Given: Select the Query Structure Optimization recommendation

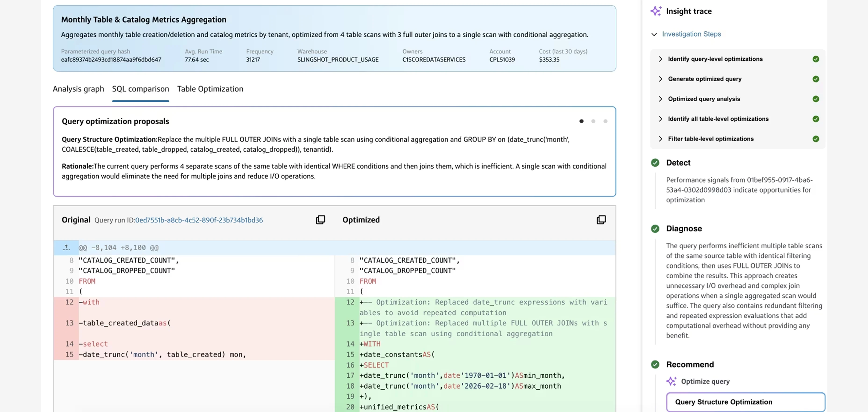Looking at the screenshot, I should pyautogui.click(x=746, y=402).
